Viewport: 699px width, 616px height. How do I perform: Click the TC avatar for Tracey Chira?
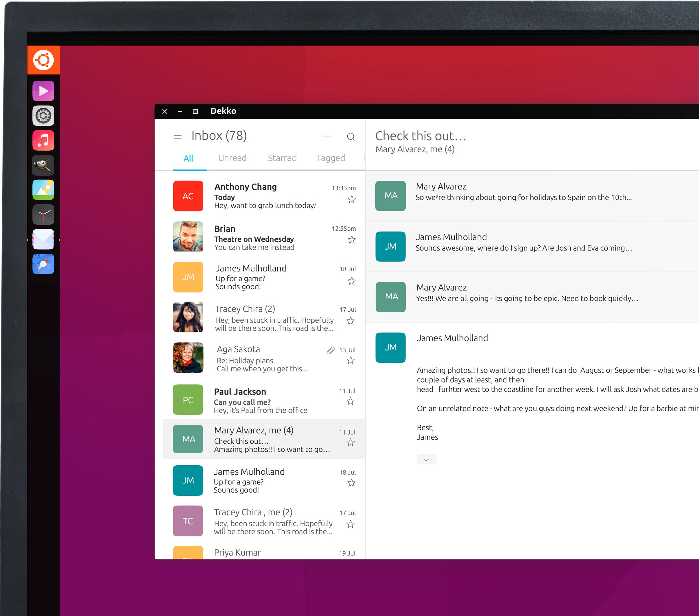[x=188, y=521]
